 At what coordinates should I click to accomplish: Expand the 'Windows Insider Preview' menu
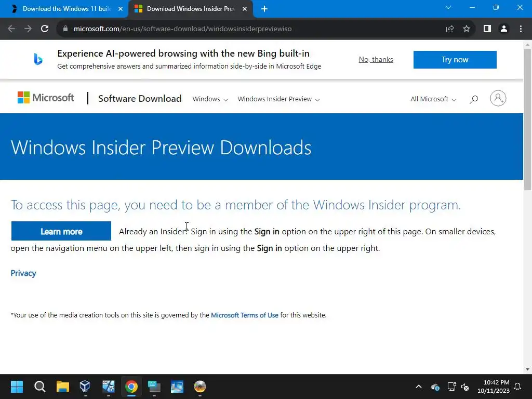[278, 99]
